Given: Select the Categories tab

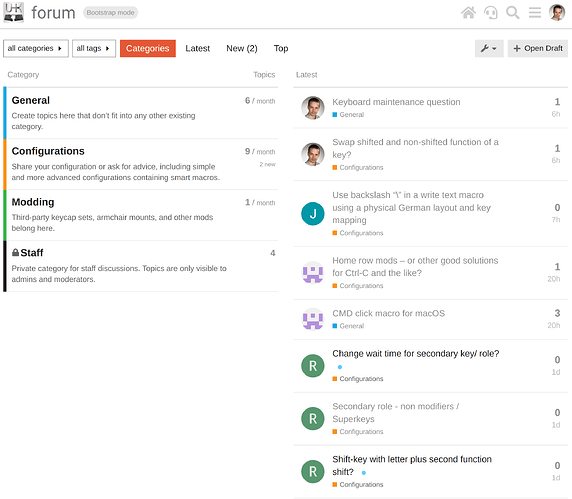Looking at the screenshot, I should click(x=148, y=48).
